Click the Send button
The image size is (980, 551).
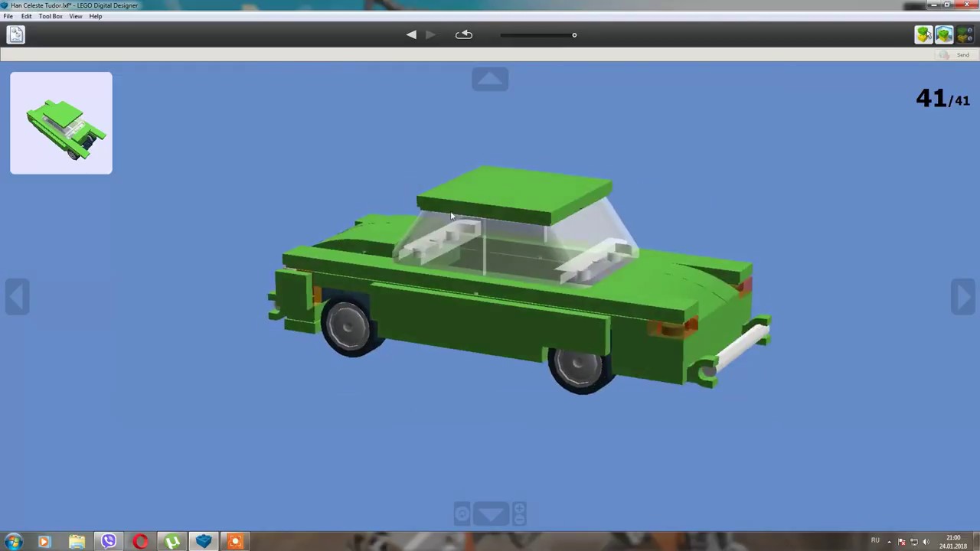[x=955, y=55]
